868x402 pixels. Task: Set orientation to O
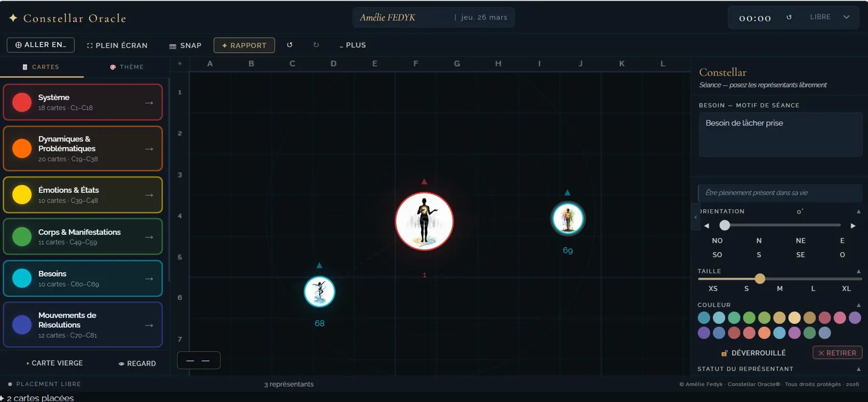(842, 255)
